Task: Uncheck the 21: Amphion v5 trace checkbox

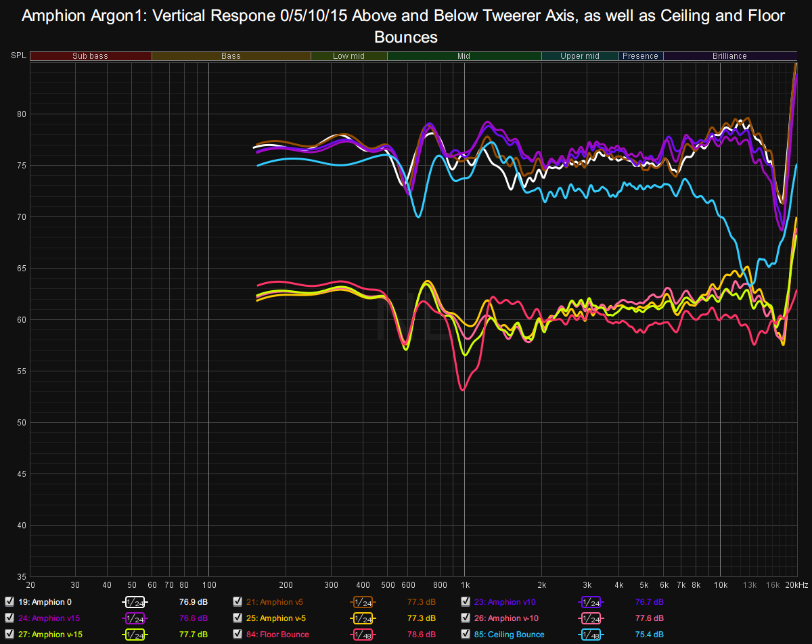Action: tap(238, 601)
